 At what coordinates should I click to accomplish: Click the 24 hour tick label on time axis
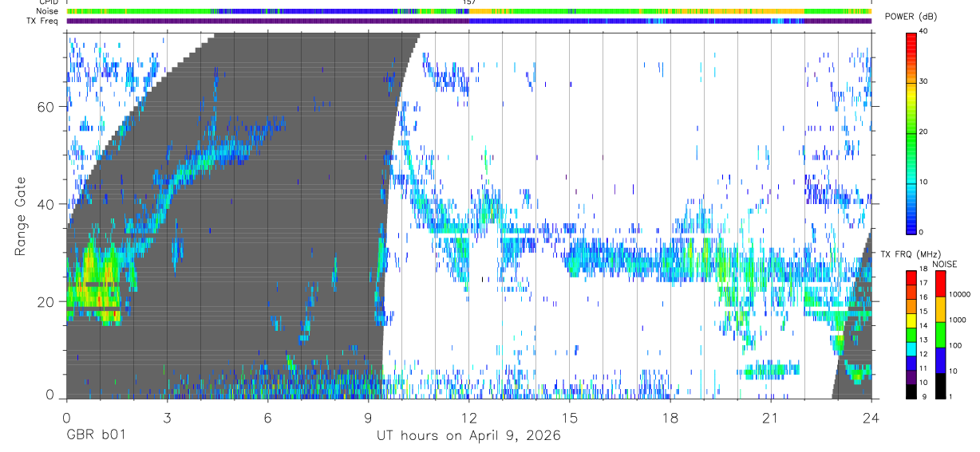tap(871, 419)
